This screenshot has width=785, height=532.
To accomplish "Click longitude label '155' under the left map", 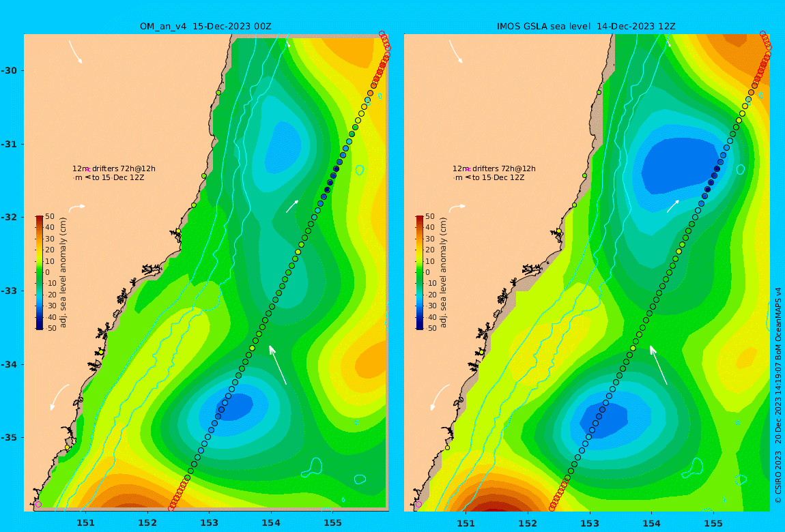I will [332, 523].
